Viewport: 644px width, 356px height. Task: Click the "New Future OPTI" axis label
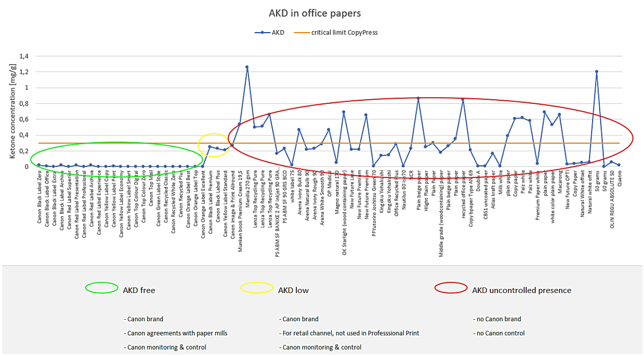pos(567,189)
